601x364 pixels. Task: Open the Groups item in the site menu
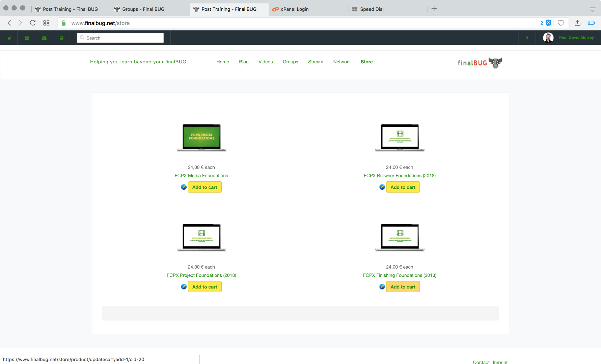click(291, 62)
